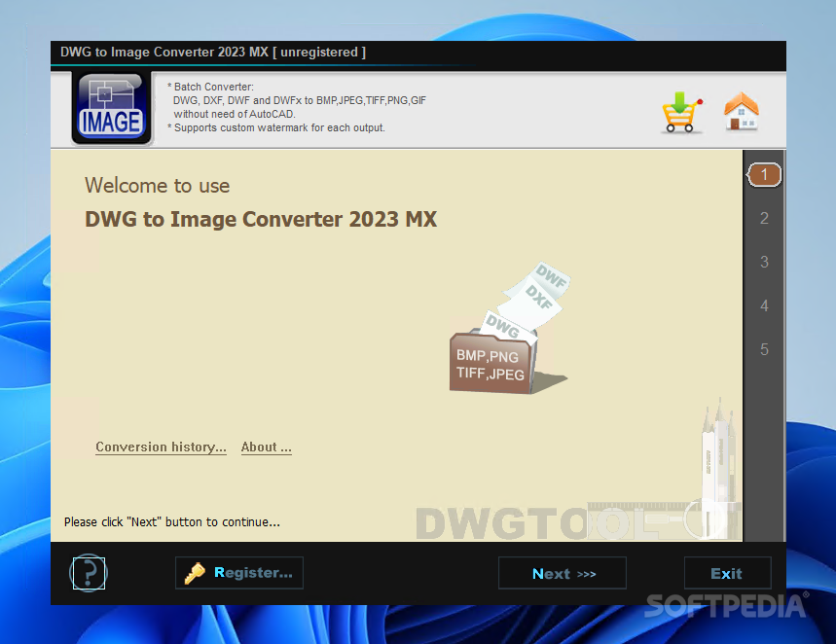
Task: Click the DWG folder converter illustration
Action: [509, 329]
